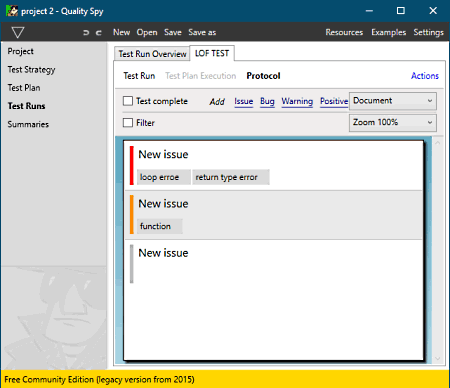
Task: Select the LOF TEST tab
Action: click(212, 53)
